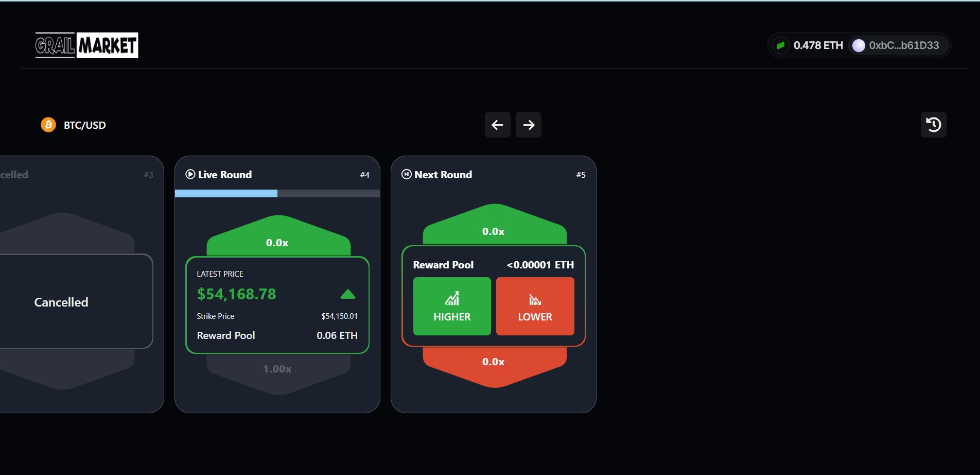Click the wallet avatar circle icon
The image size is (980, 475).
[859, 45]
